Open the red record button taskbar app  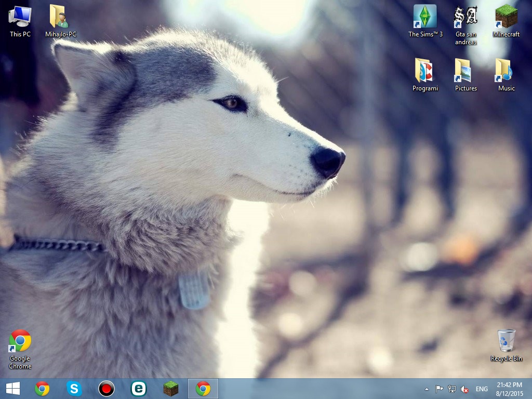point(107,389)
